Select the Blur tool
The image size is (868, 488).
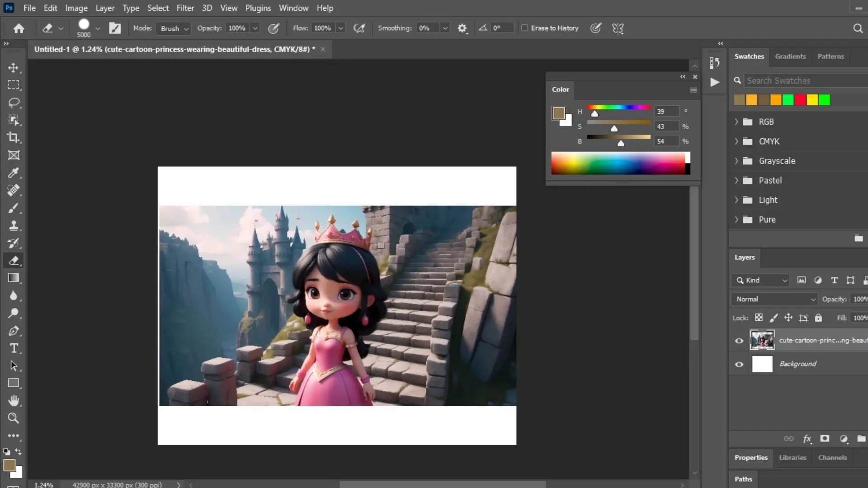point(14,296)
